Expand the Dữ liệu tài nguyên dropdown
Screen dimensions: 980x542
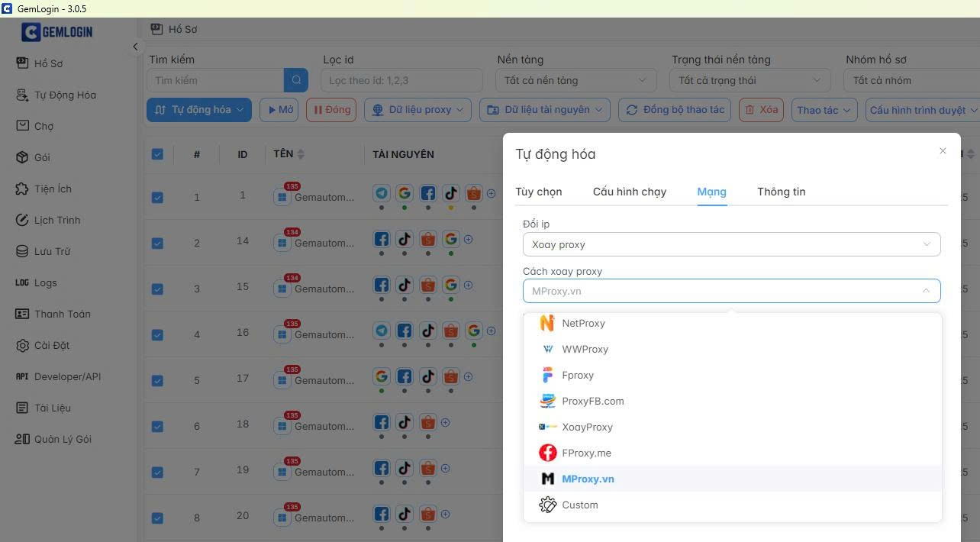(545, 110)
